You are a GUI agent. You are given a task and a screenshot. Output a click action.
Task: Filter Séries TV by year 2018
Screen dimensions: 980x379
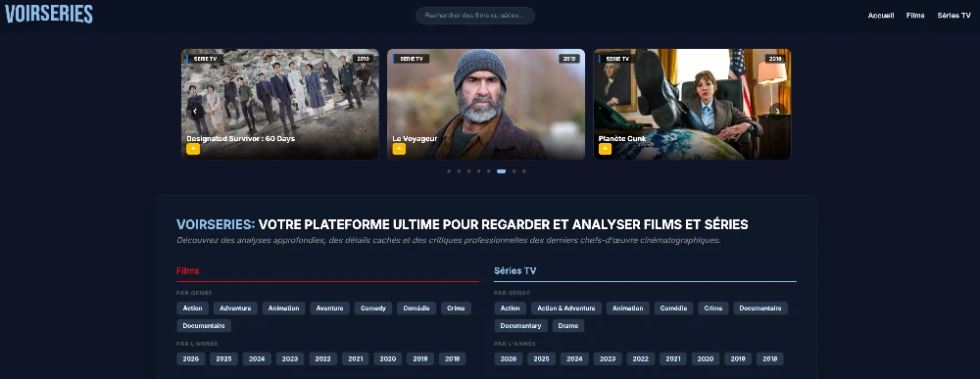[770, 359]
